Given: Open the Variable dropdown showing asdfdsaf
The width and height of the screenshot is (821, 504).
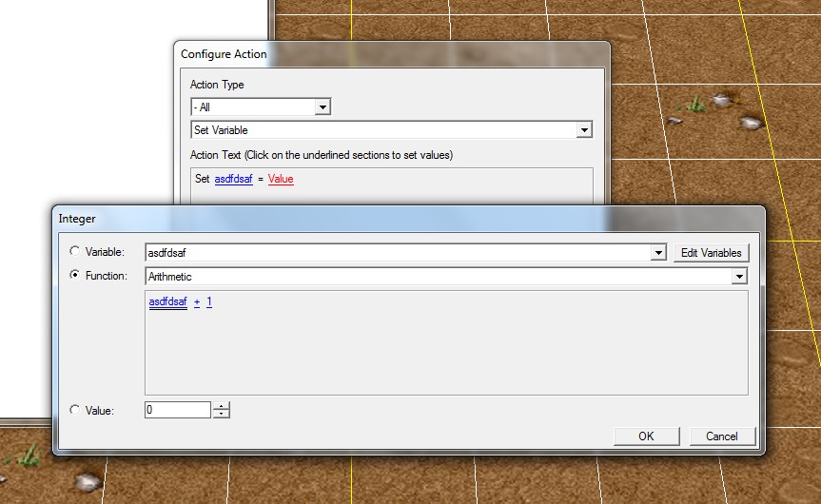Looking at the screenshot, I should pos(406,253).
